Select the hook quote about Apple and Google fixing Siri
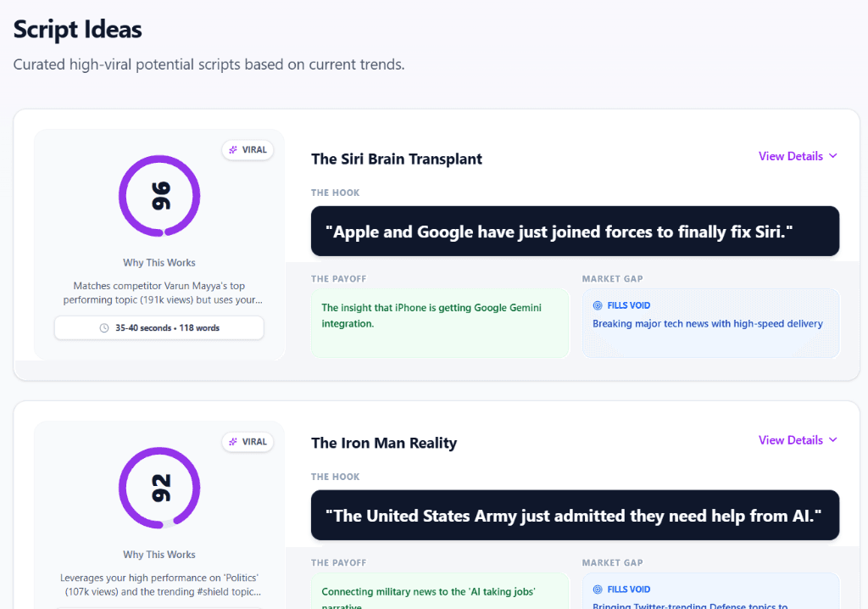 (575, 232)
